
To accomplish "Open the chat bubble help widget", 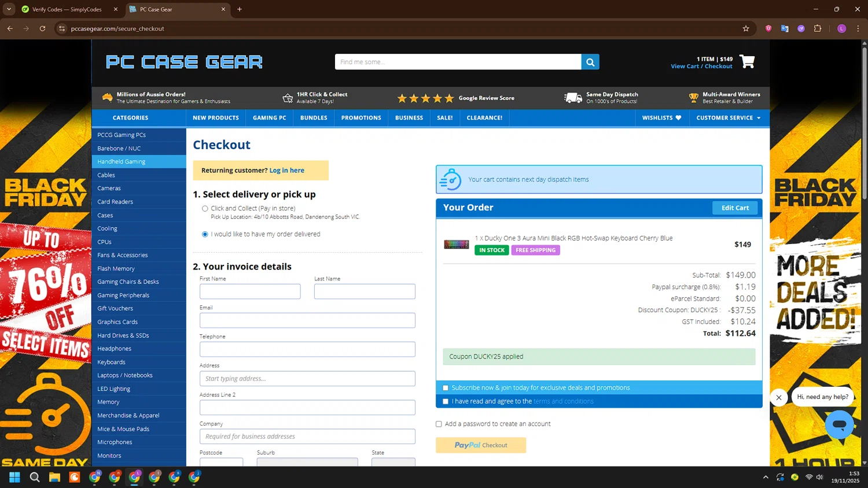I will click(x=840, y=425).
